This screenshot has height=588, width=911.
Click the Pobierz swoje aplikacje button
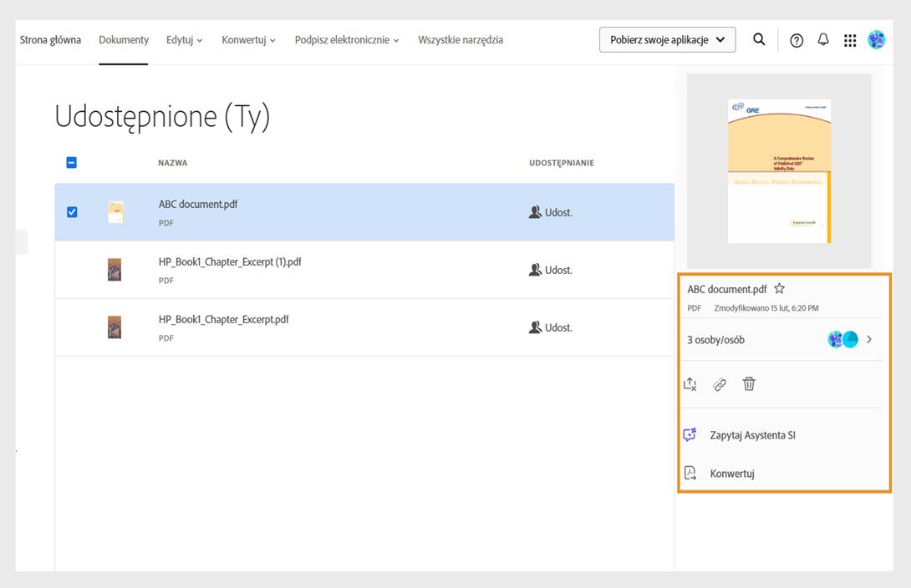(x=667, y=40)
